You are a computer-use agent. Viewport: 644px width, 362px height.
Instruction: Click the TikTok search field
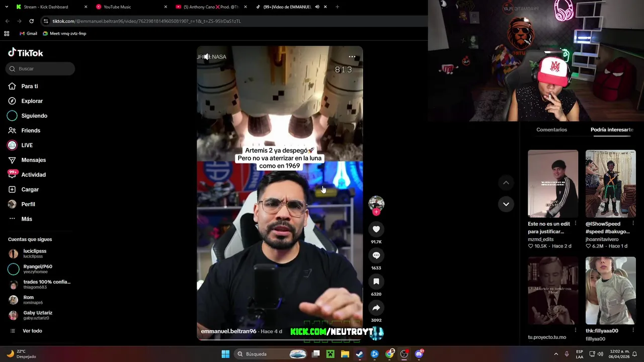tap(40, 69)
